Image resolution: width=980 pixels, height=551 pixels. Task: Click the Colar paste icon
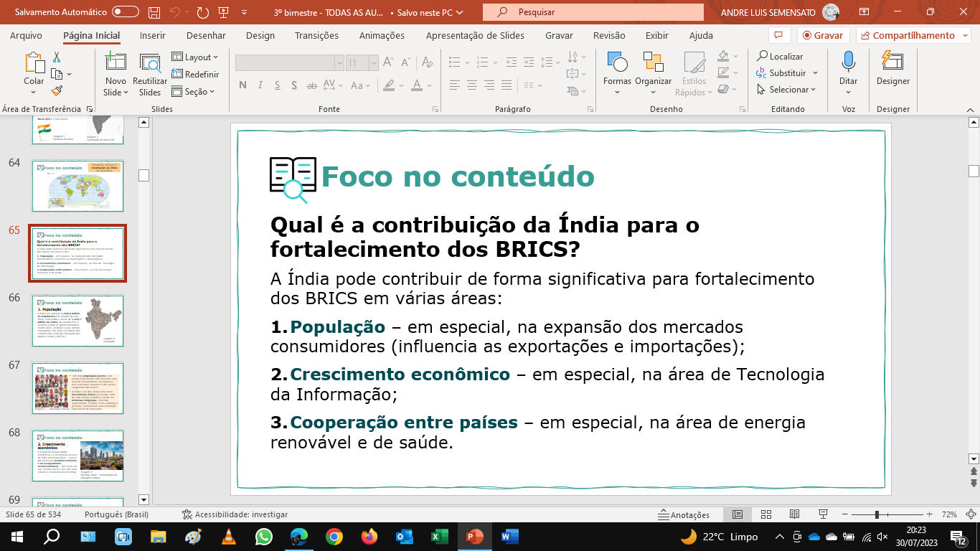point(34,63)
